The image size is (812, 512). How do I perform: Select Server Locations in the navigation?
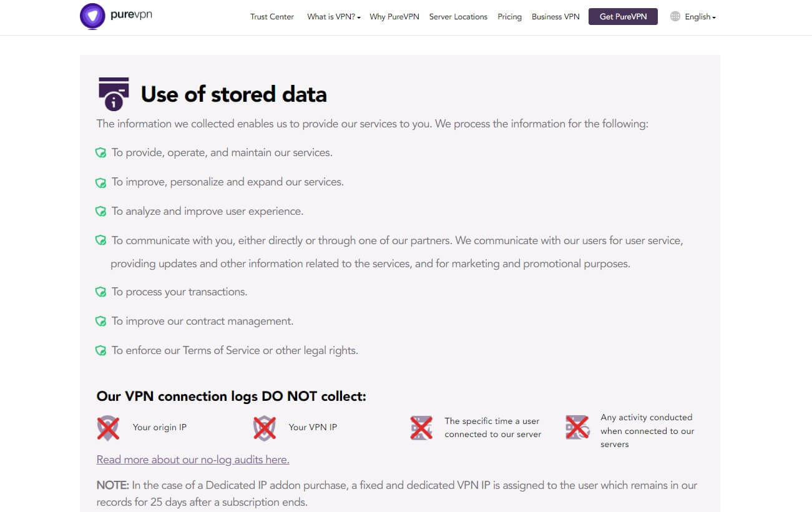[x=458, y=17]
